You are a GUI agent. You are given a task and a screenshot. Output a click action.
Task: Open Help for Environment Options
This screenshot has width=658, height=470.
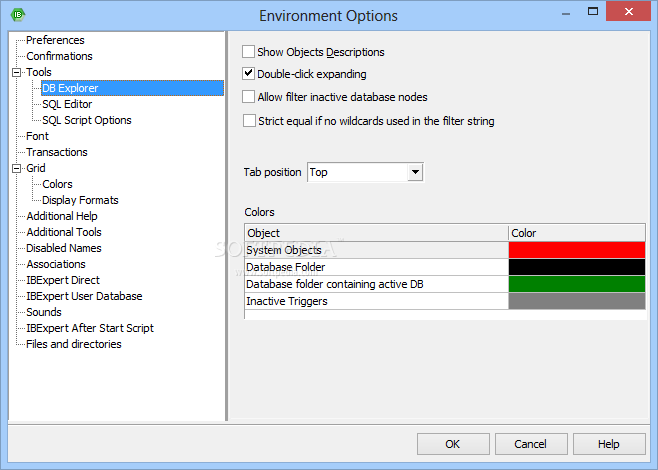click(609, 444)
